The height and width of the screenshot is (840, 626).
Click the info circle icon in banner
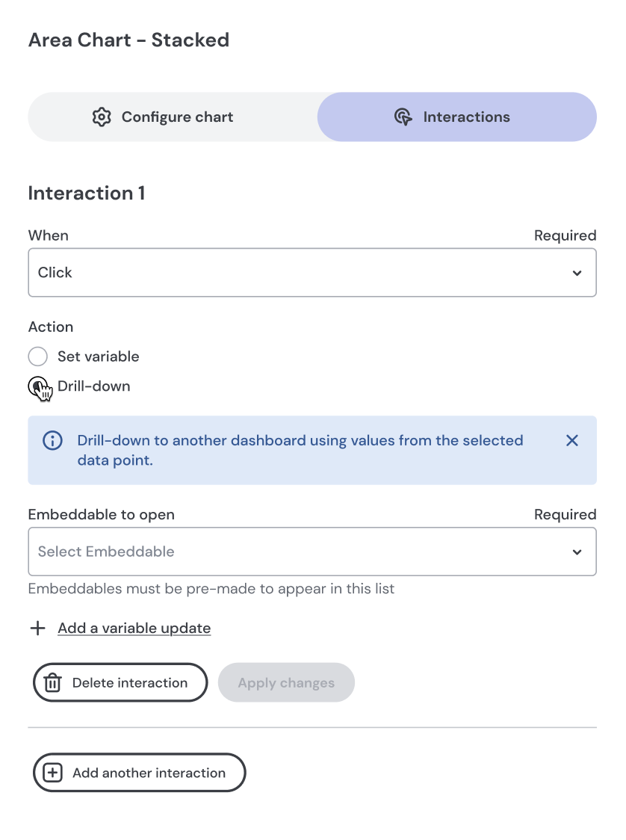tap(52, 441)
